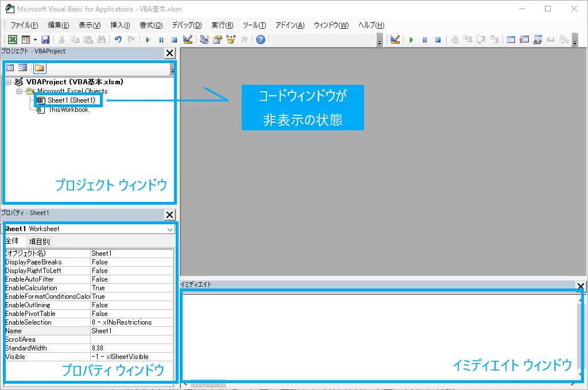Click View Code in Project panel
588x390 pixels.
10,68
